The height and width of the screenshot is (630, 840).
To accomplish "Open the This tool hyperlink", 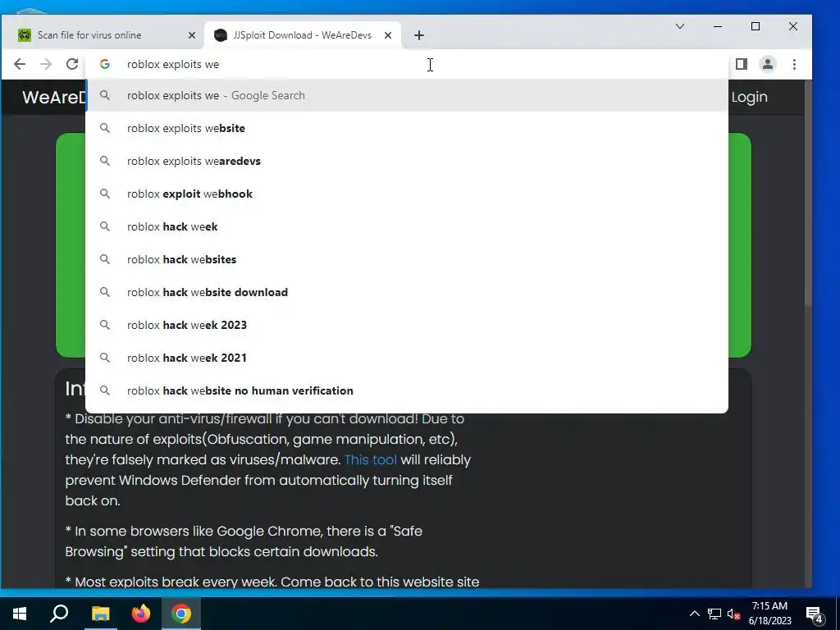I will 370,459.
